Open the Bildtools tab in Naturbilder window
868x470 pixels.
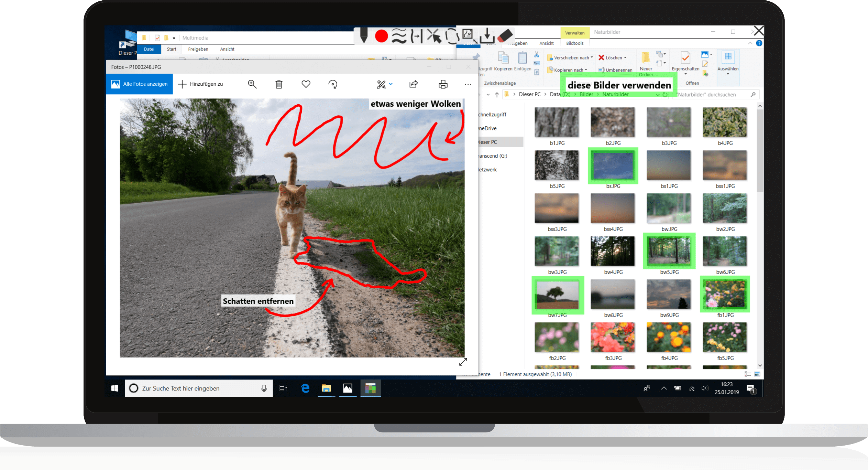coord(575,43)
